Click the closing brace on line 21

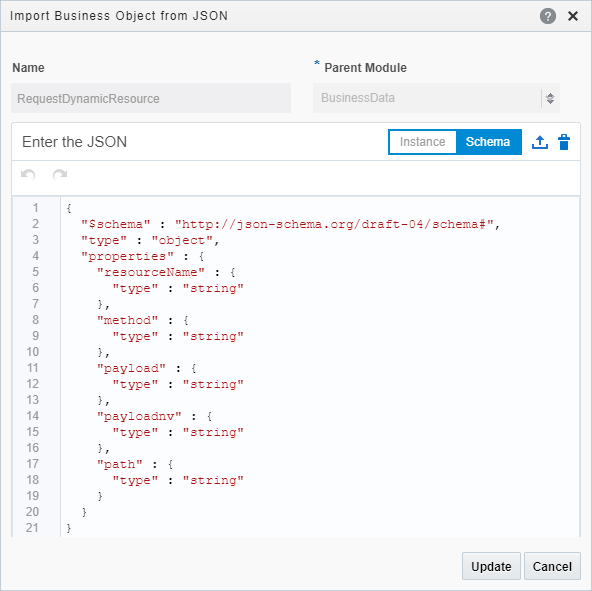coord(69,528)
